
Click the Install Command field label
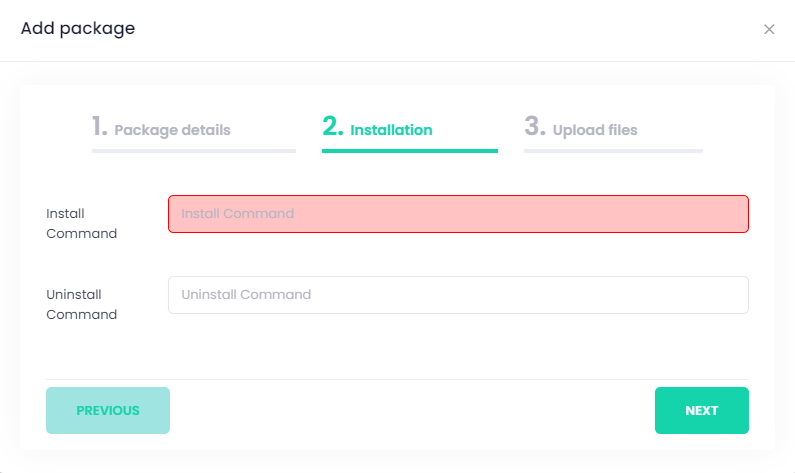tap(81, 223)
